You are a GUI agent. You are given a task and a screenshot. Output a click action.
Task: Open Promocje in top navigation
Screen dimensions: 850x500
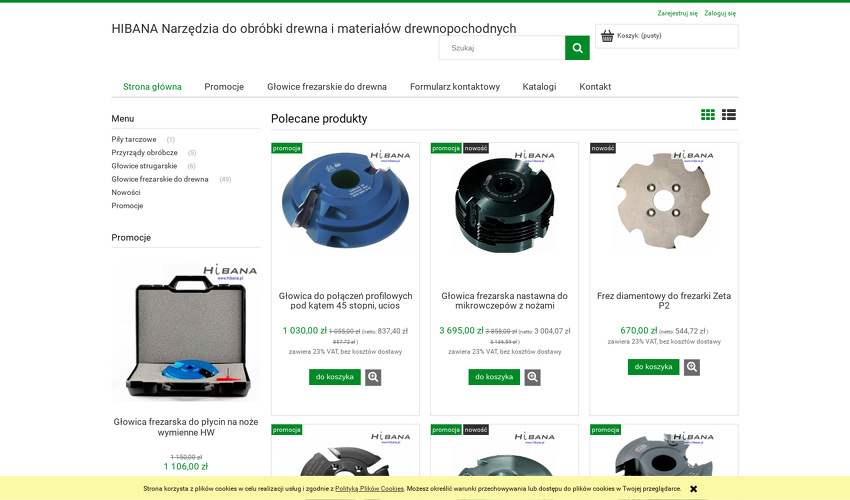[224, 87]
